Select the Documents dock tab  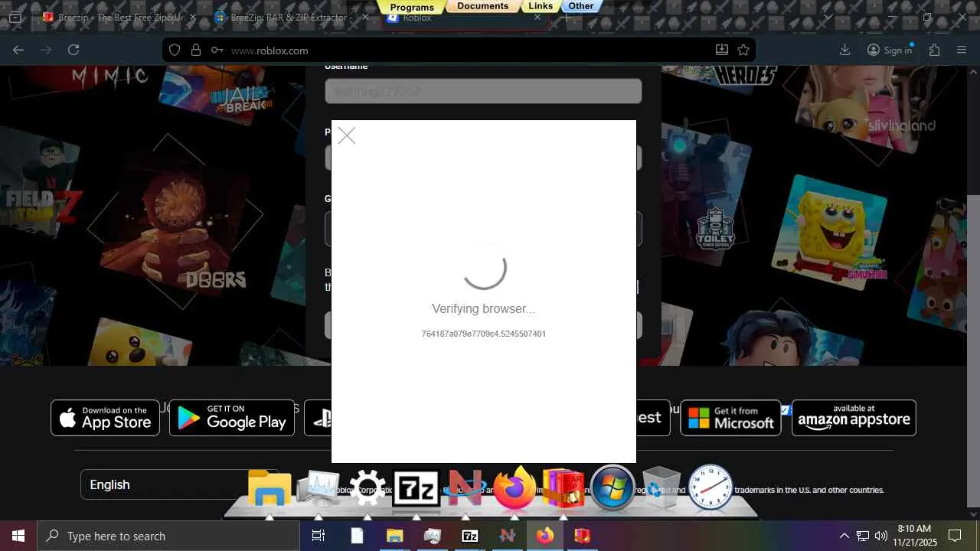point(482,6)
